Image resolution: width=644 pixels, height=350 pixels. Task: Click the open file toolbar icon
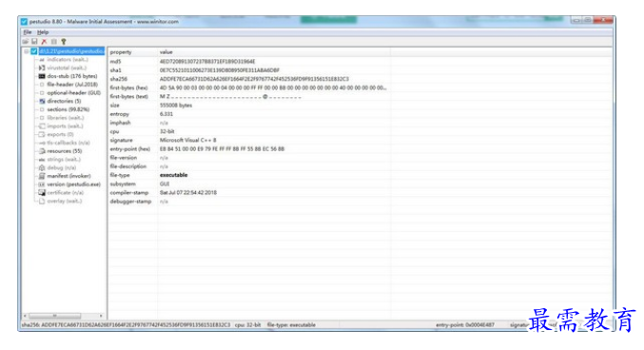point(26,42)
